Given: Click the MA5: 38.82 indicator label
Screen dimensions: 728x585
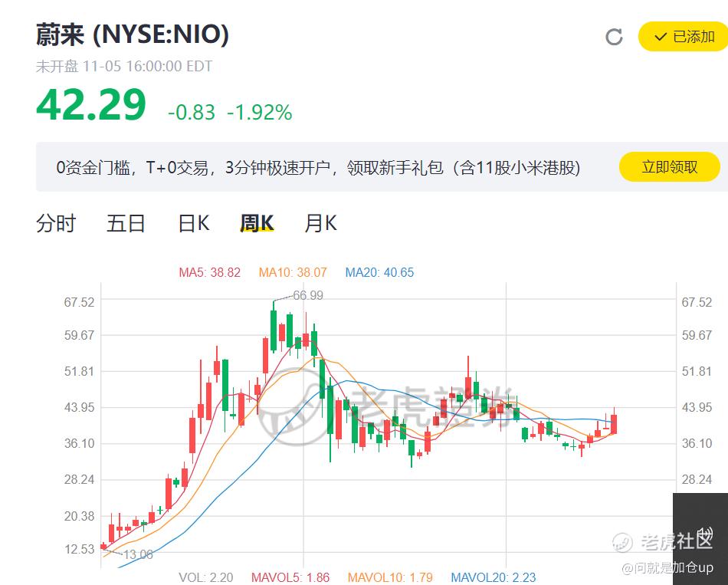Looking at the screenshot, I should click(x=209, y=272).
